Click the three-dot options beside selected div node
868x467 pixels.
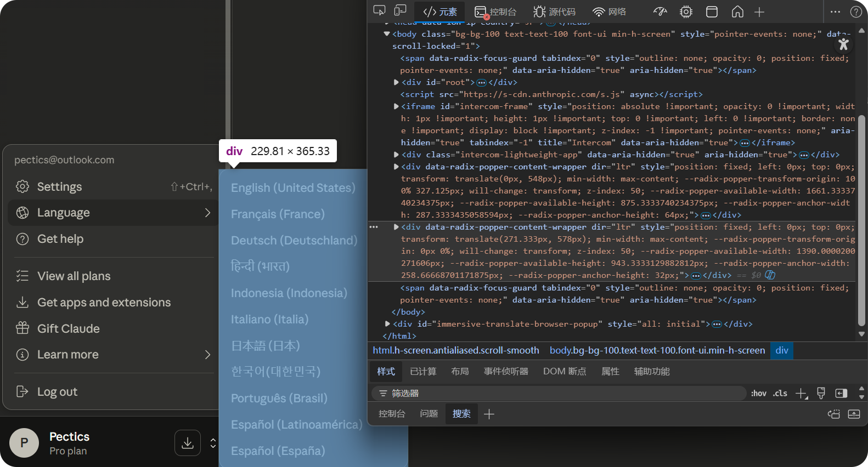(374, 227)
